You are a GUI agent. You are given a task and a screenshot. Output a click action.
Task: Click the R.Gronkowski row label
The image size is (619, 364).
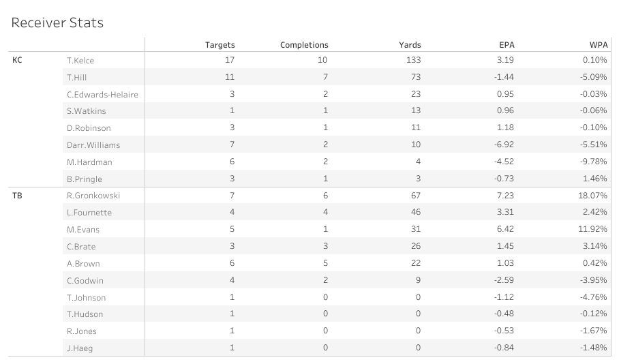point(93,196)
